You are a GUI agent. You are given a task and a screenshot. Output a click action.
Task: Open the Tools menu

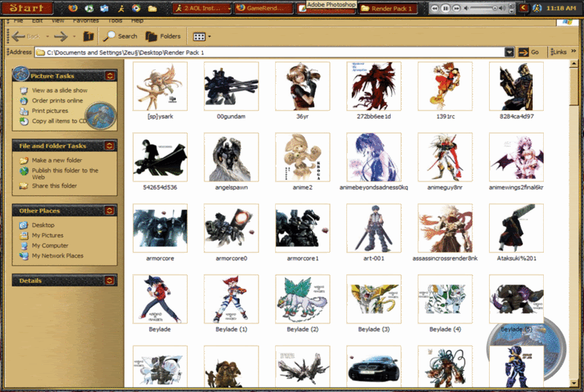[x=115, y=21]
